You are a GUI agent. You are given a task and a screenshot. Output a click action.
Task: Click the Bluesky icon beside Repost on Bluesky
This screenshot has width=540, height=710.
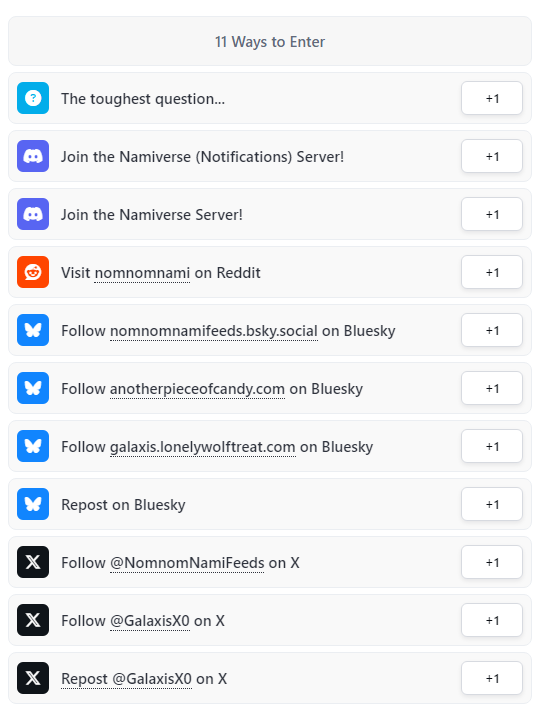click(33, 504)
